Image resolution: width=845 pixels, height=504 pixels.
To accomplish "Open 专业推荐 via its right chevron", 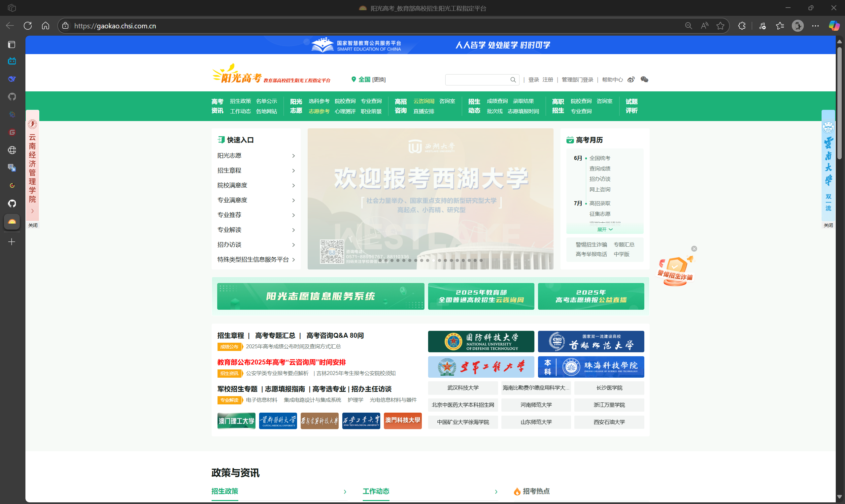I will coord(293,215).
